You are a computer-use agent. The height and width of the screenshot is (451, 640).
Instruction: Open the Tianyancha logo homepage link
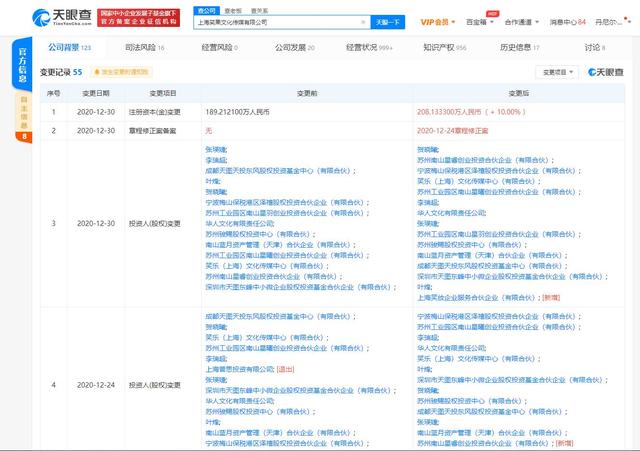(62, 18)
